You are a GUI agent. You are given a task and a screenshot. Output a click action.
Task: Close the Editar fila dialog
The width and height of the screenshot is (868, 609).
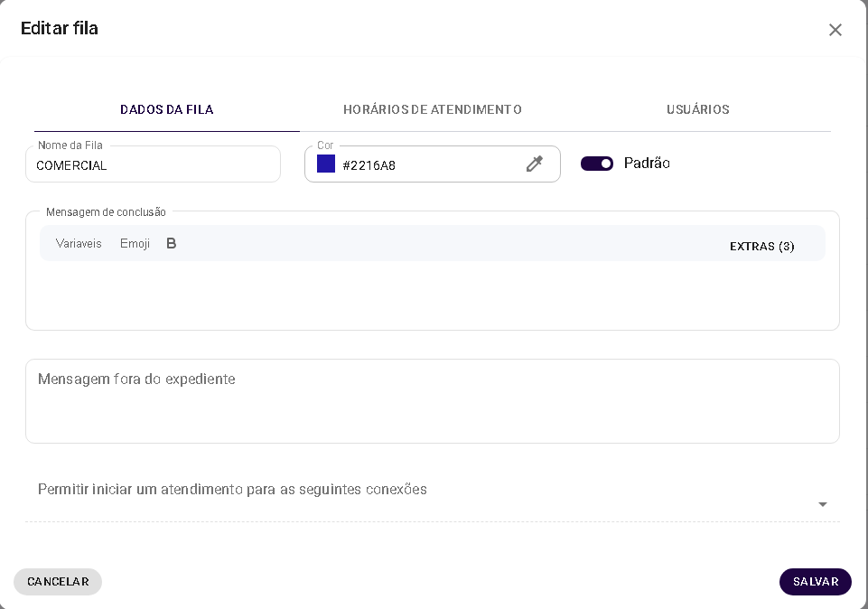pos(835,29)
